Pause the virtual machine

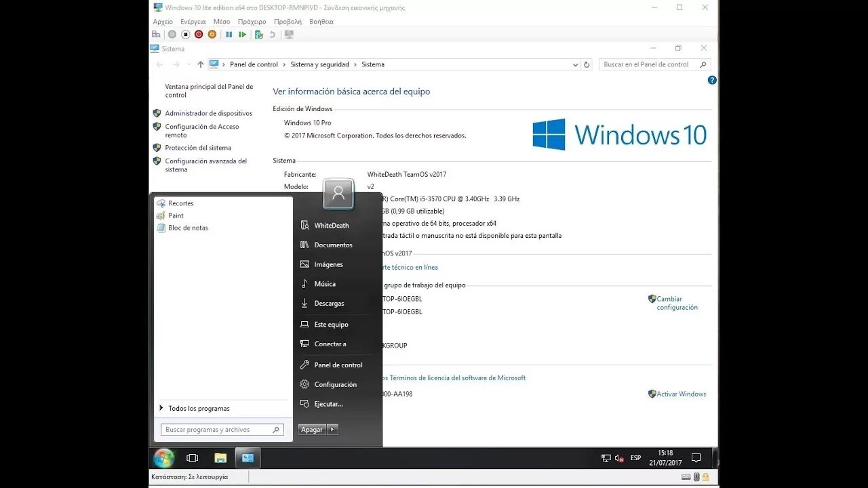click(x=229, y=34)
